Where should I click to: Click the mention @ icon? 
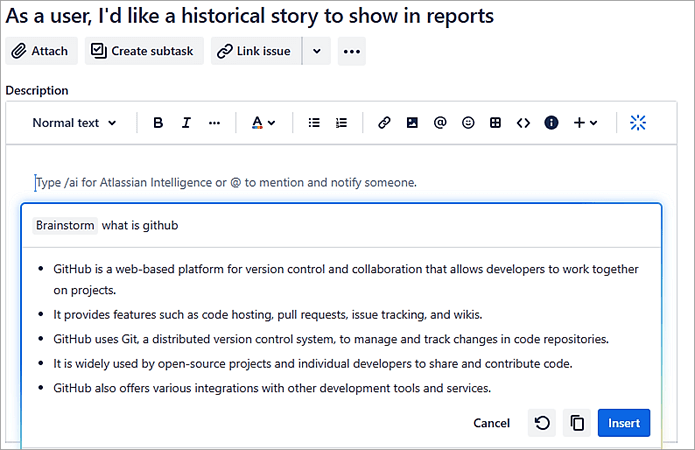point(440,123)
